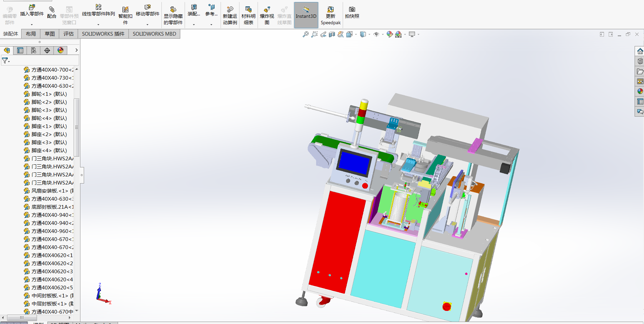Open the SOLIDWORKS 插件 tab
The image size is (644, 324).
pos(103,34)
